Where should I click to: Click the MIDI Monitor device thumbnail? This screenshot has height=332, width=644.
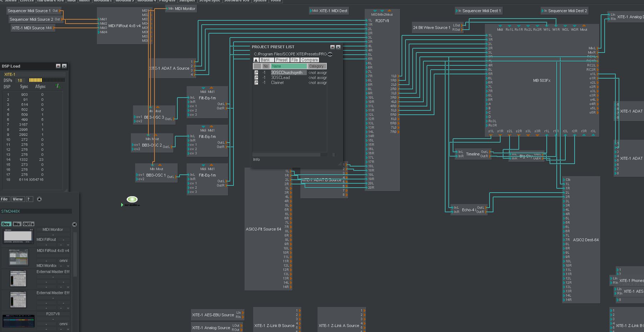point(18,236)
